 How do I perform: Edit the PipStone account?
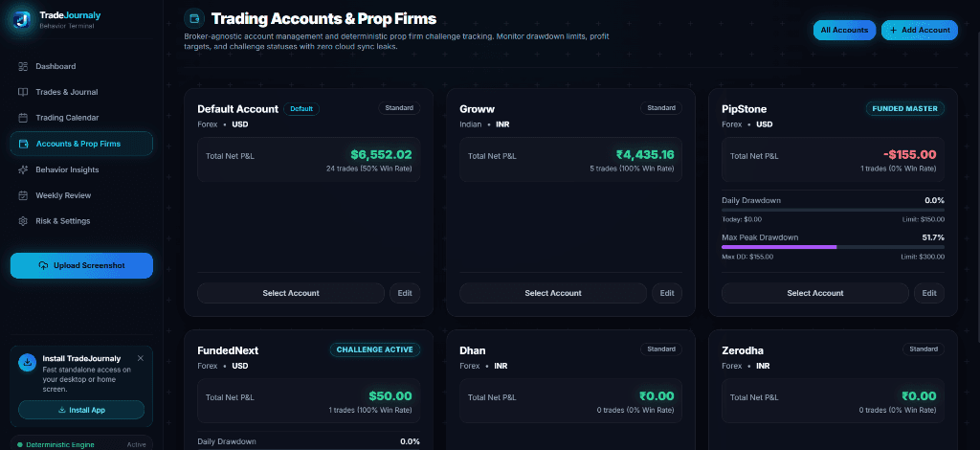(929, 293)
